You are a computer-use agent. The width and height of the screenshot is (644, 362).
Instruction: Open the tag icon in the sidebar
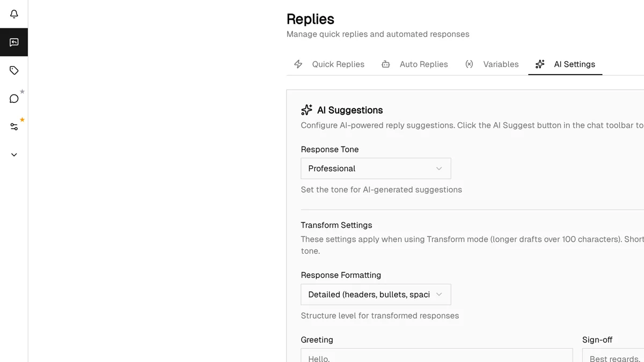pos(13,70)
